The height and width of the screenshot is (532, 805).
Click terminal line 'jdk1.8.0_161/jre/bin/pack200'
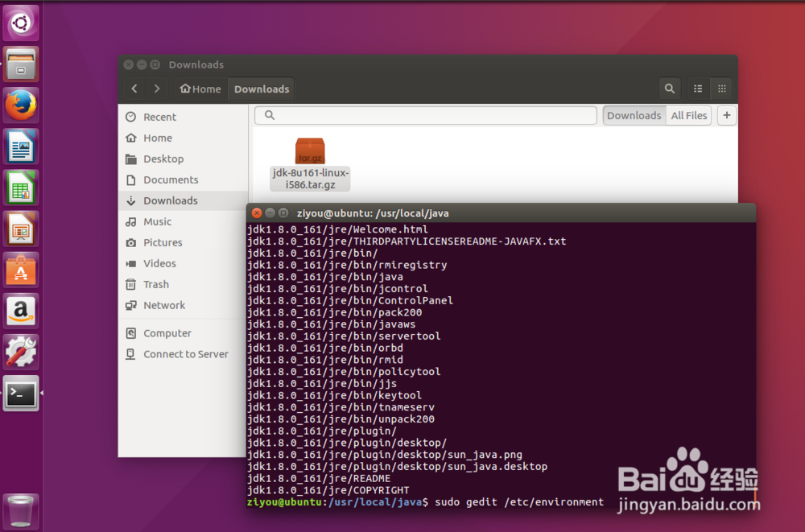click(x=334, y=312)
